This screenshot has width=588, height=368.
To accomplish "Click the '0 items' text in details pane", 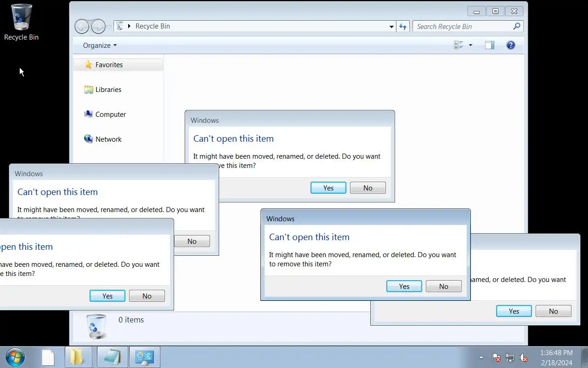I will pos(131,320).
